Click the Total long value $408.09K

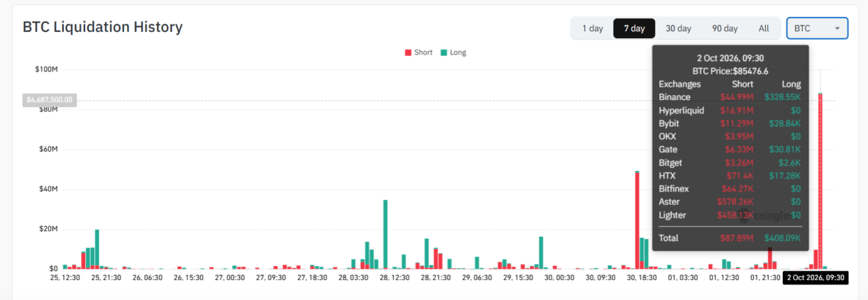click(782, 238)
